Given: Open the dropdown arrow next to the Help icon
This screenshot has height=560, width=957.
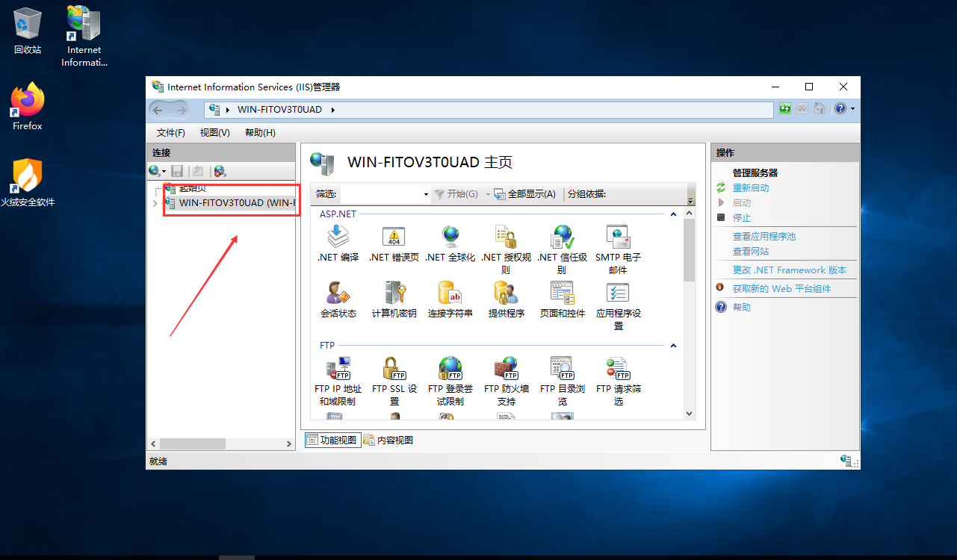Looking at the screenshot, I should click(x=852, y=109).
